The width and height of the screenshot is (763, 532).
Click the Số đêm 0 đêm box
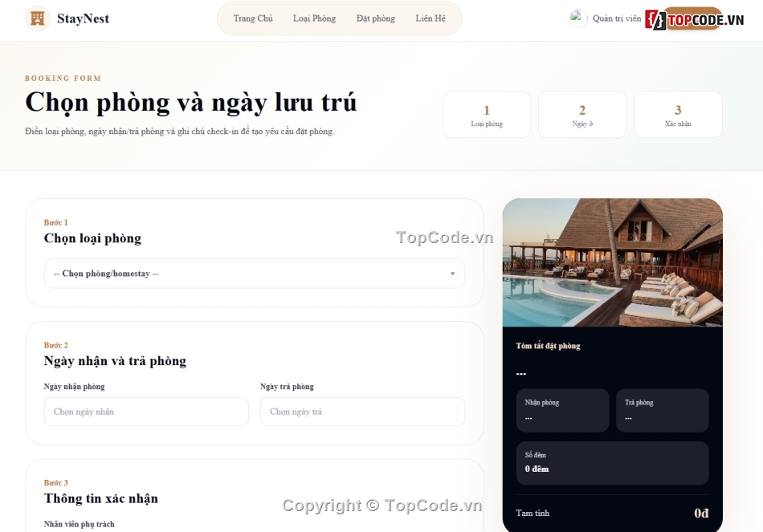tap(612, 463)
